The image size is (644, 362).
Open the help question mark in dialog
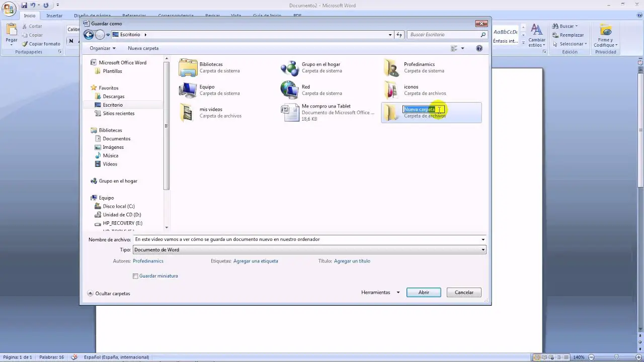(x=479, y=48)
